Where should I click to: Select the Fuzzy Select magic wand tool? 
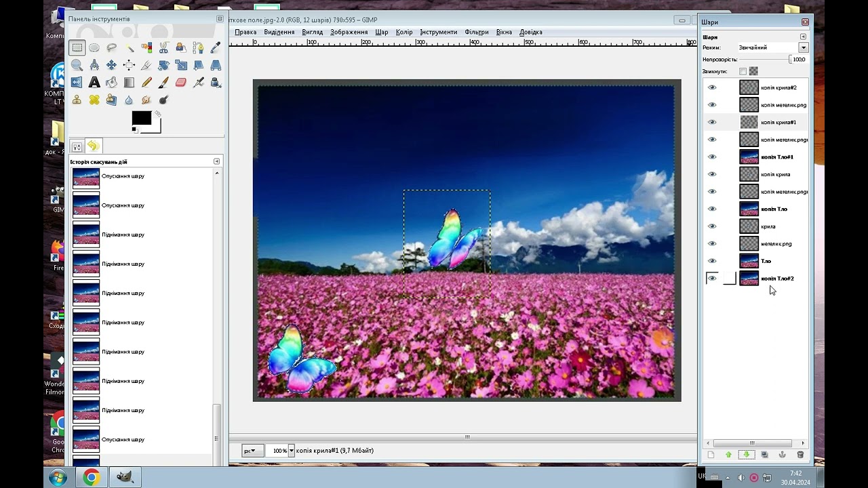pyautogui.click(x=129, y=47)
